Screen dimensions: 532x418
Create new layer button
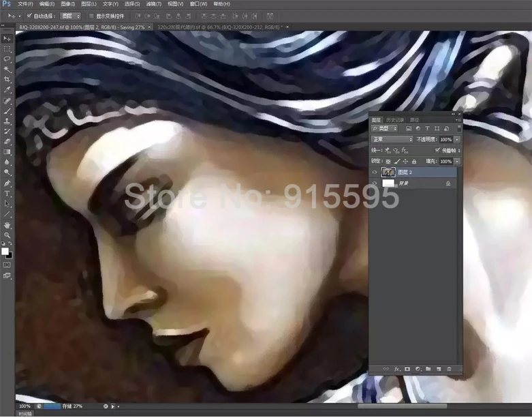tap(439, 369)
